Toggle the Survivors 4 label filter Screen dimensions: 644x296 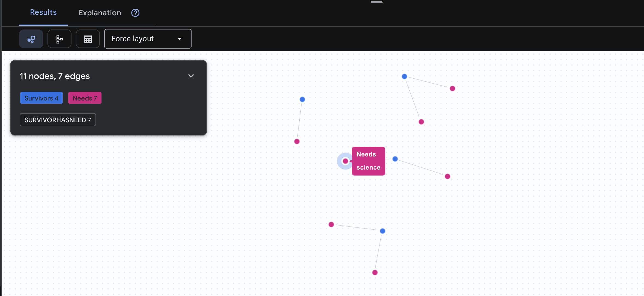(x=41, y=98)
